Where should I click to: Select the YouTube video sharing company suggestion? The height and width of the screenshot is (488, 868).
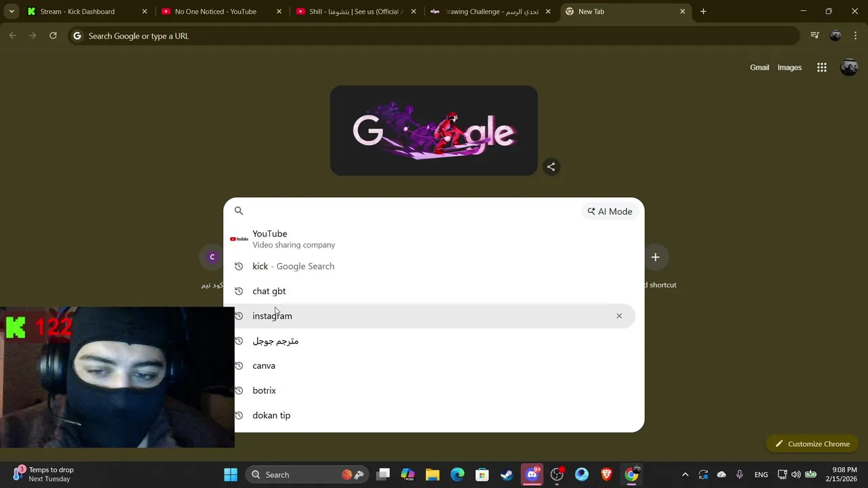(434, 239)
